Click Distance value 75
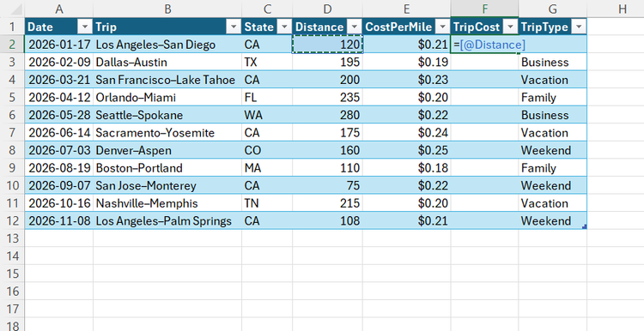 (x=327, y=185)
